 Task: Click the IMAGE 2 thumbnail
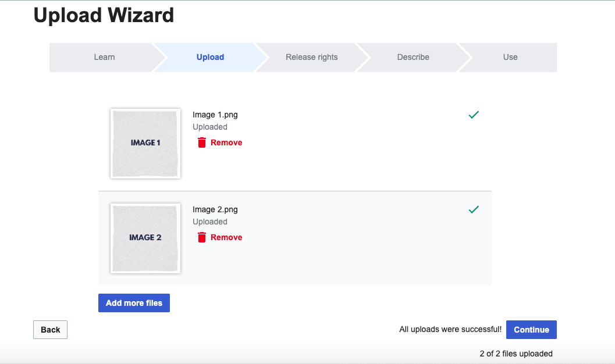(x=145, y=238)
